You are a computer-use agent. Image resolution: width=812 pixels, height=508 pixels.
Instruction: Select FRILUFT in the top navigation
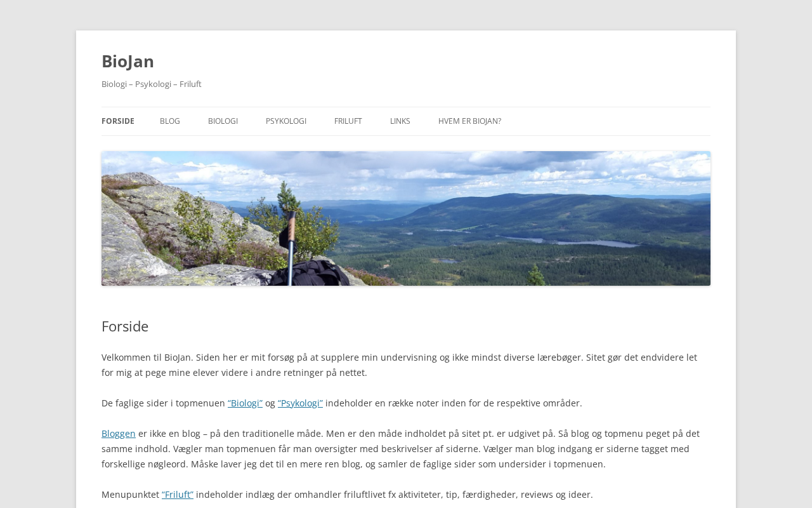348,121
